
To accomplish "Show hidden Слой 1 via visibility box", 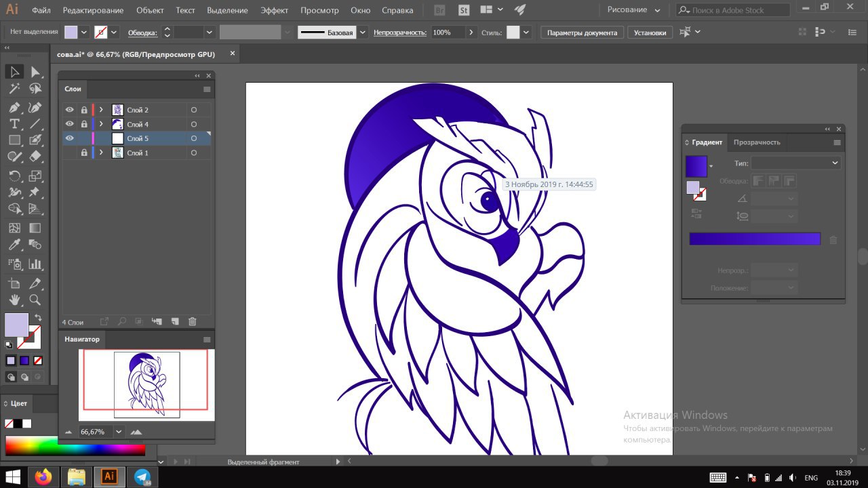I will tap(69, 153).
